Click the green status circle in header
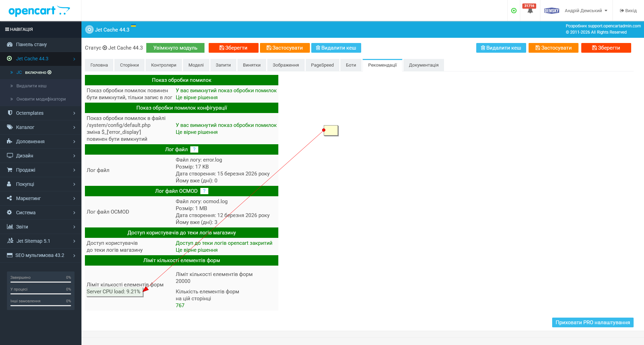This screenshot has height=345, width=644. (x=514, y=11)
